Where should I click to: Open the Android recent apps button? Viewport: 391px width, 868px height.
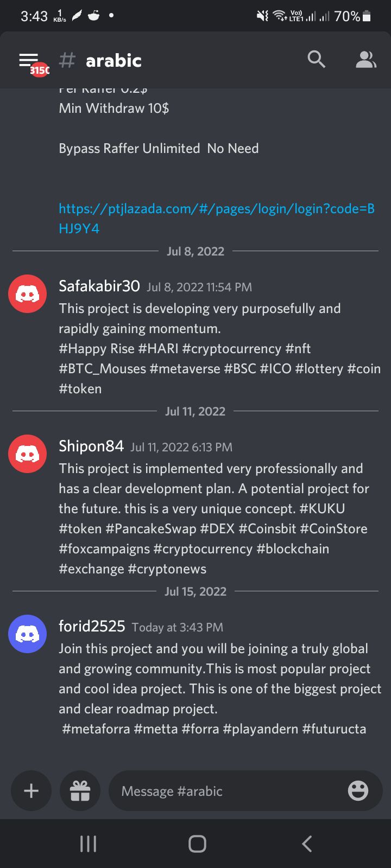[88, 844]
